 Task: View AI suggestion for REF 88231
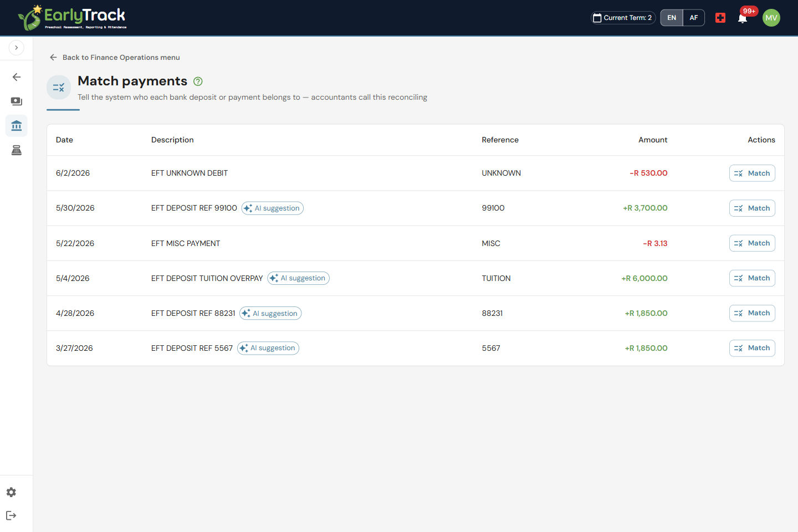point(270,313)
